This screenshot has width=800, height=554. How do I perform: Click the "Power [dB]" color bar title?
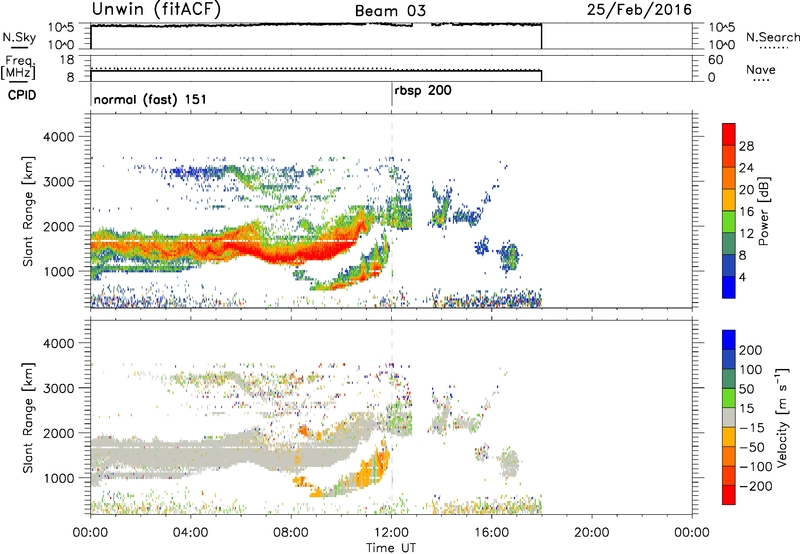(x=763, y=211)
